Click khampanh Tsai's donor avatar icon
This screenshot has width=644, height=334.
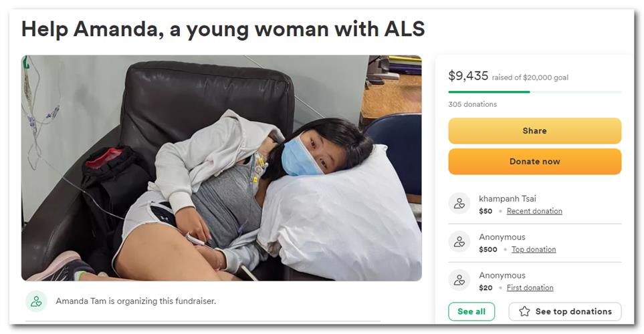point(459,204)
